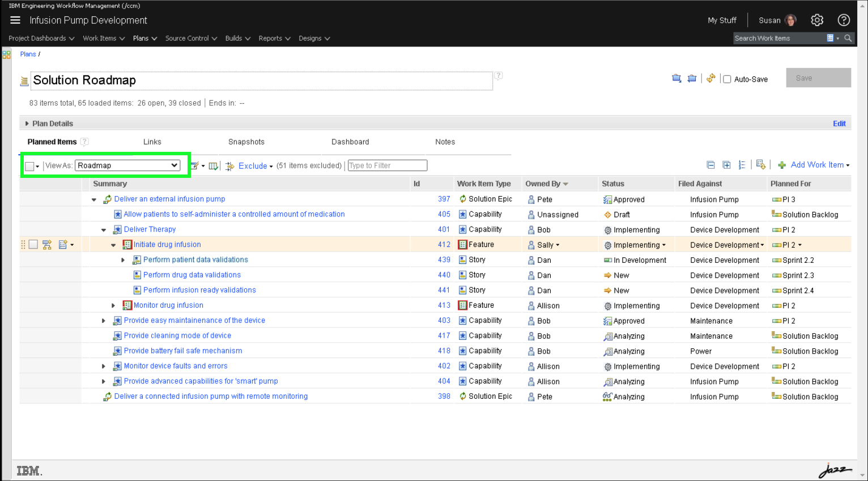Click the configure columns icon
The width and height of the screenshot is (868, 481).
click(213, 166)
